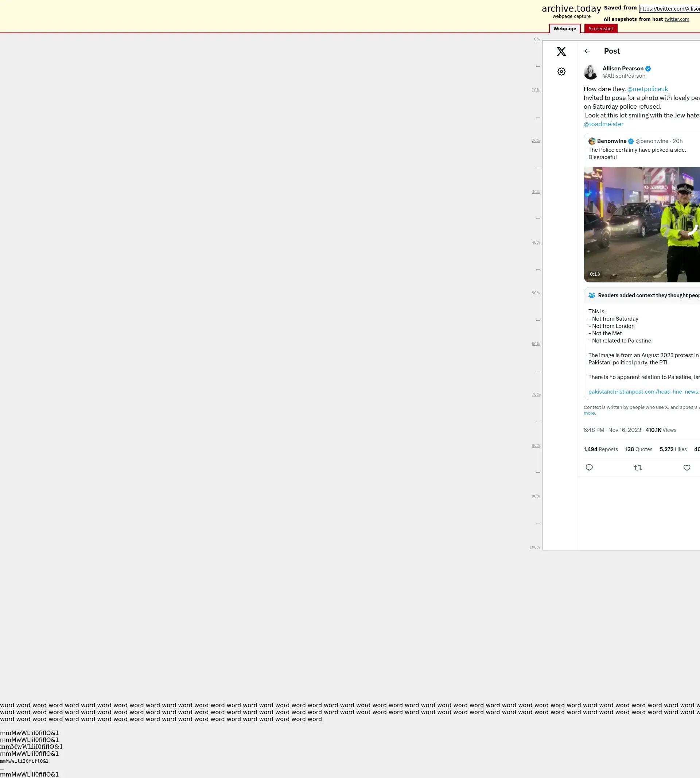Click the twitter.com host link
This screenshot has height=778, width=700.
click(677, 19)
